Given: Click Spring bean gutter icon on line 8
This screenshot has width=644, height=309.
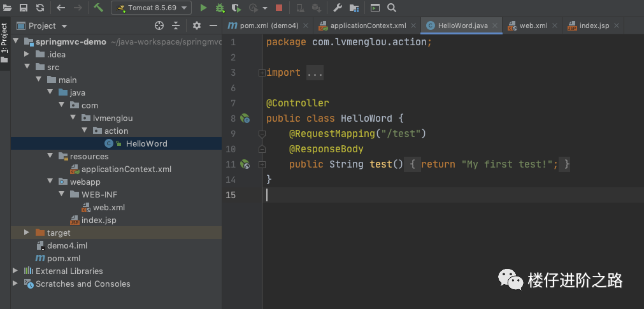Looking at the screenshot, I should (x=245, y=119).
